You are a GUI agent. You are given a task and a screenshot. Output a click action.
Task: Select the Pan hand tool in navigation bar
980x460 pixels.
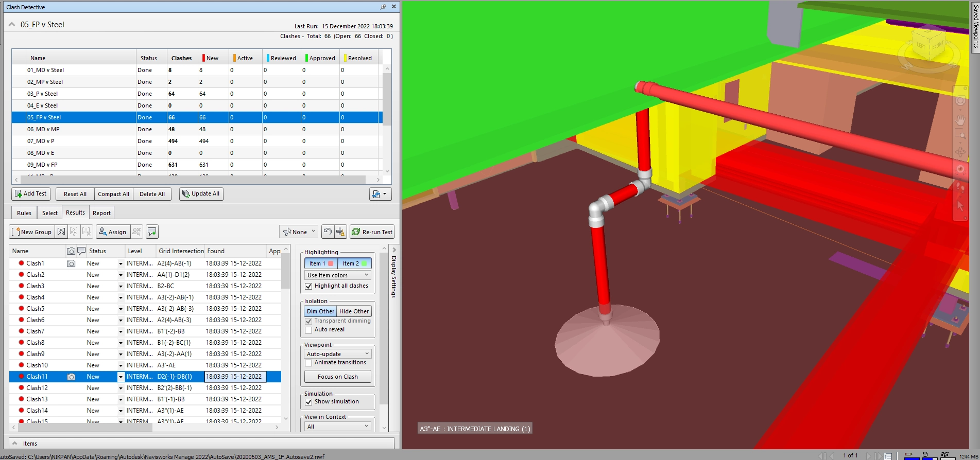click(960, 121)
